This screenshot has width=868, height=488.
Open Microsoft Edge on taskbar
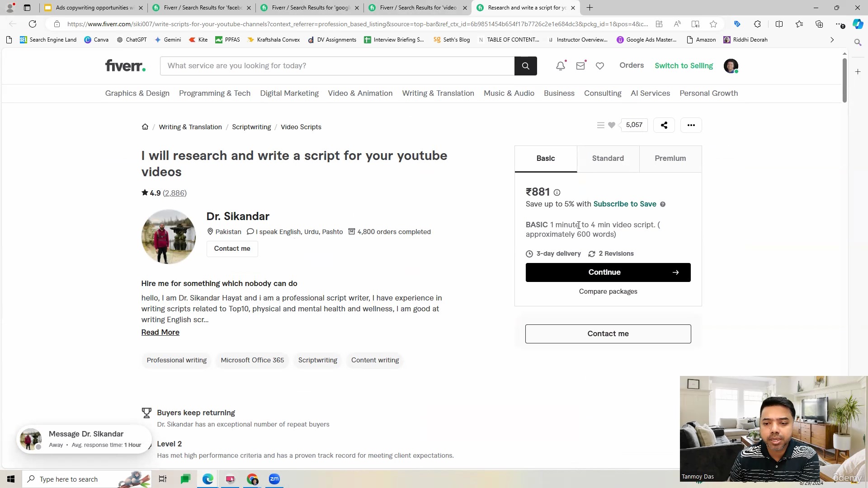pos(208,479)
